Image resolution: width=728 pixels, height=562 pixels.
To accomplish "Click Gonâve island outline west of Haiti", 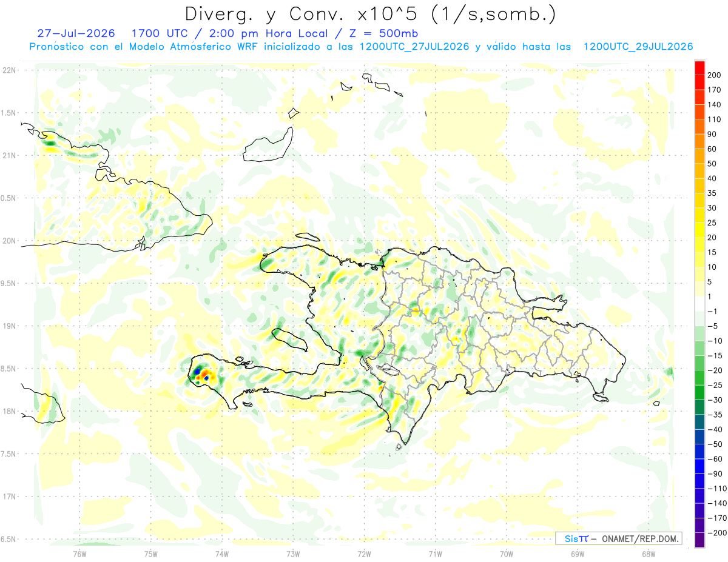I will point(291,340).
